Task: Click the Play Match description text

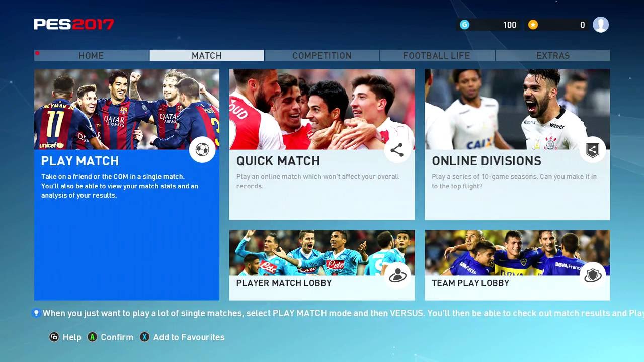Action: [x=120, y=186]
